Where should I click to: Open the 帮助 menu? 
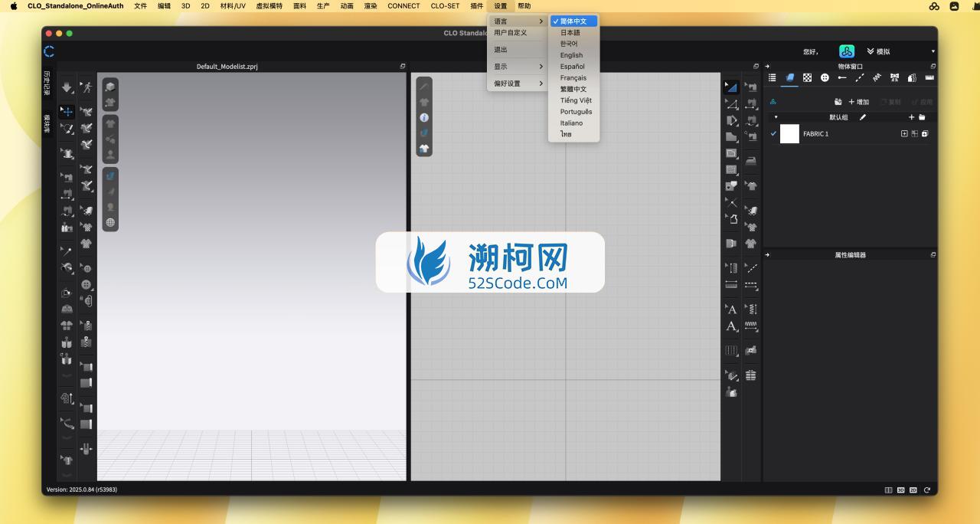point(524,6)
